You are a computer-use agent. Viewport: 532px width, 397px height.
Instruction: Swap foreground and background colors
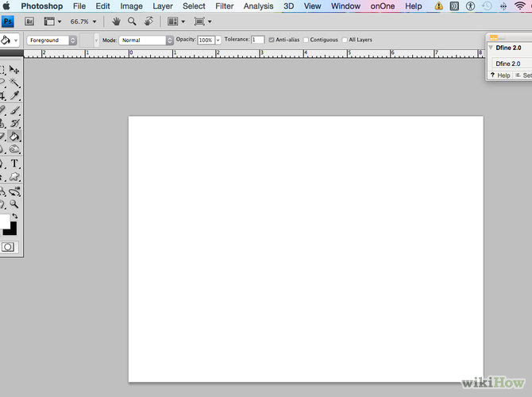(x=15, y=216)
